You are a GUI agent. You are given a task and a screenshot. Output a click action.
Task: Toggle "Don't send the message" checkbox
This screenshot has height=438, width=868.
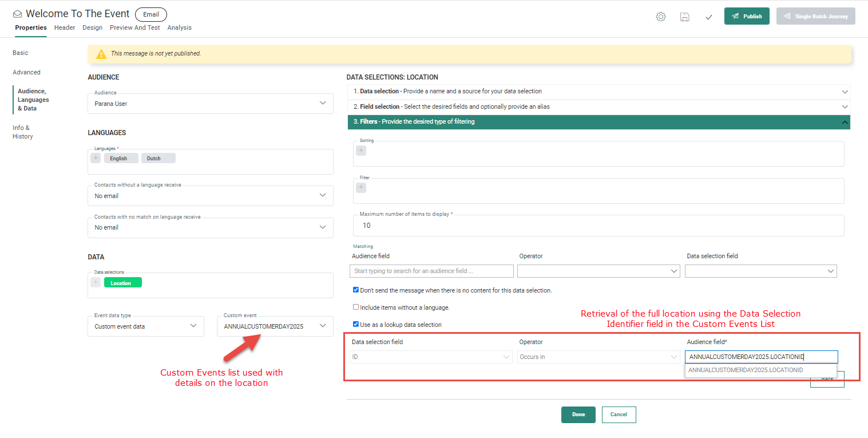(356, 290)
